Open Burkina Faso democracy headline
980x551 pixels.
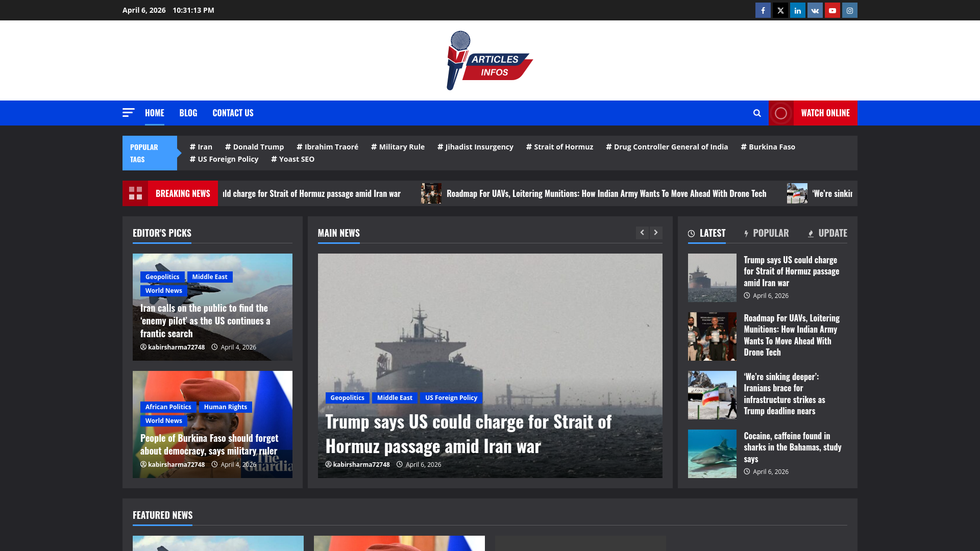pos(209,444)
